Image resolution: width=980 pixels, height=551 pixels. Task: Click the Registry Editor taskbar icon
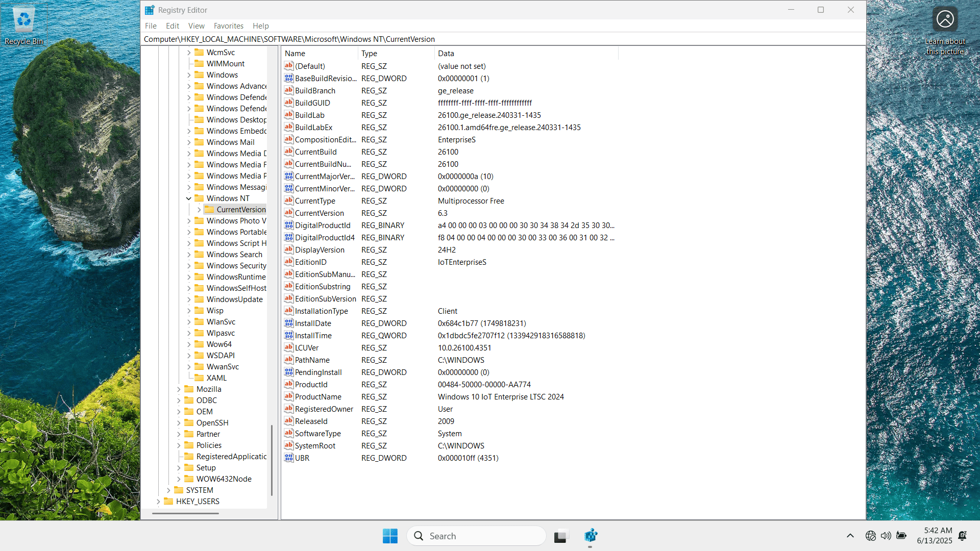591,536
